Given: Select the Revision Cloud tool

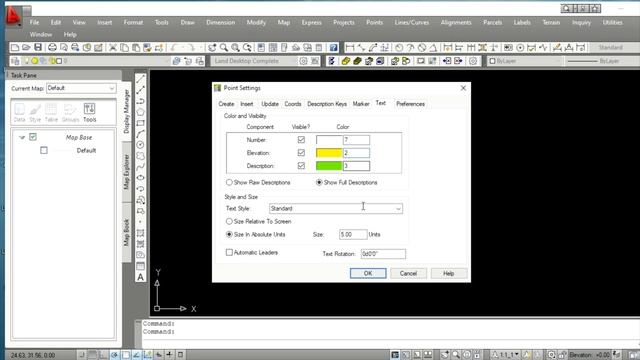Looking at the screenshot, I should pos(140,156).
